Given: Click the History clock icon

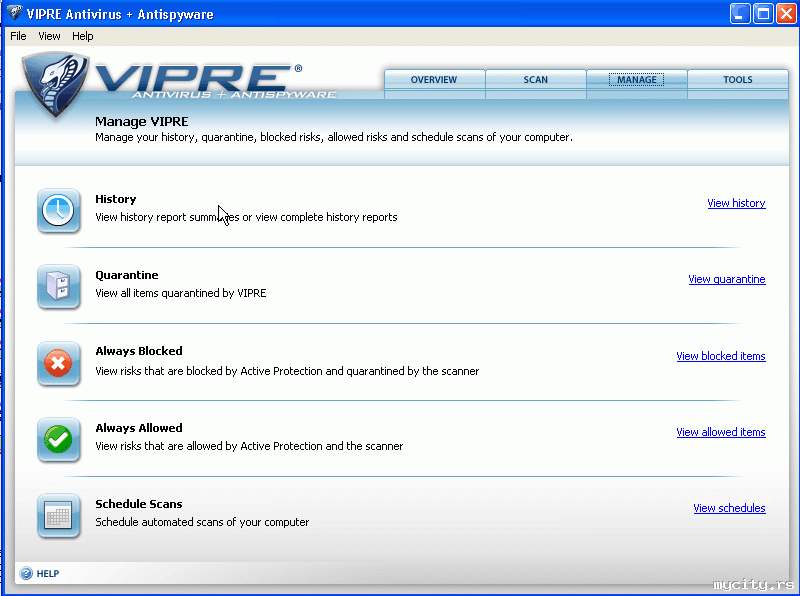Looking at the screenshot, I should (59, 210).
